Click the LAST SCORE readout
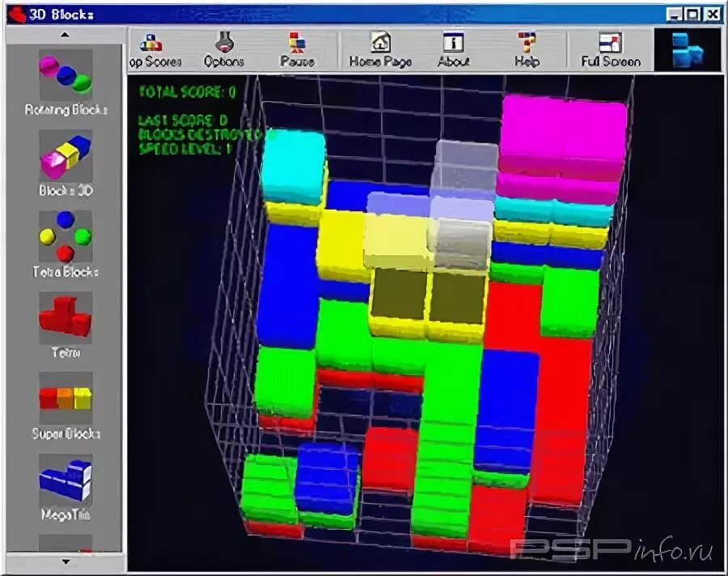728x576 pixels. click(183, 121)
